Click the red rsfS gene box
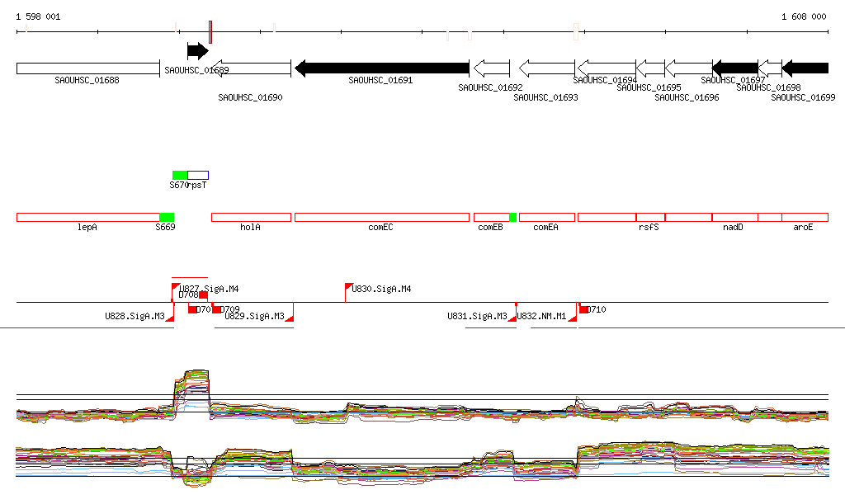 (x=650, y=218)
